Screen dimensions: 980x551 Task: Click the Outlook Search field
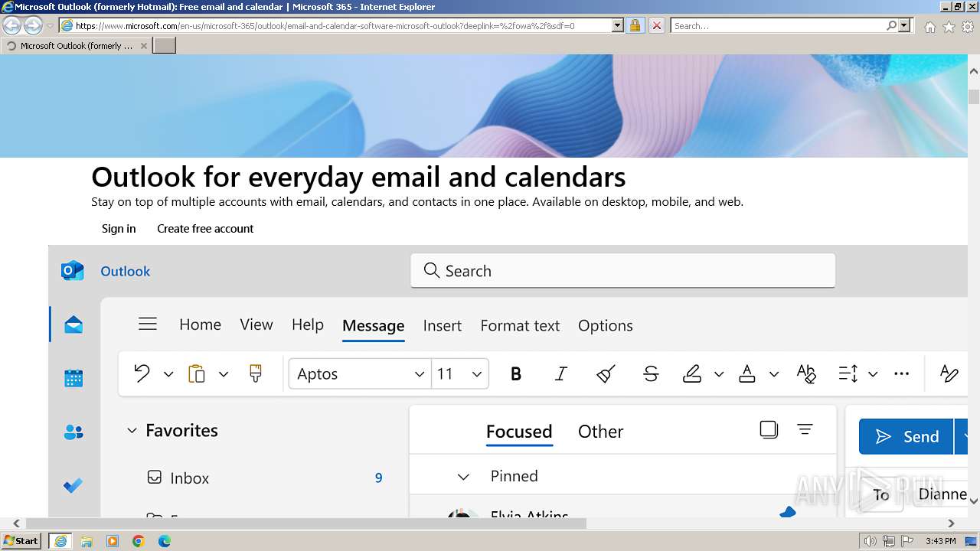[x=622, y=271]
